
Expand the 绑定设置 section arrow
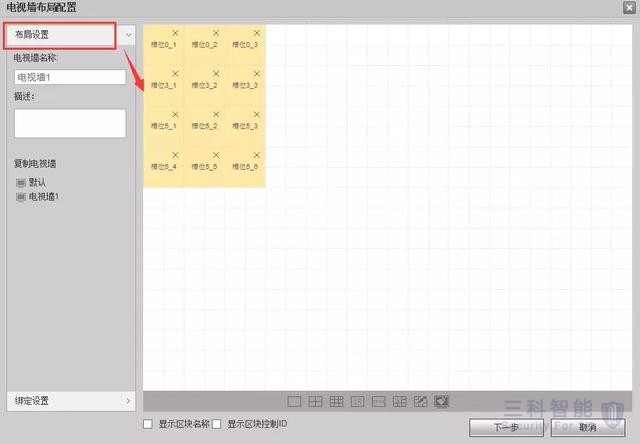click(x=128, y=401)
